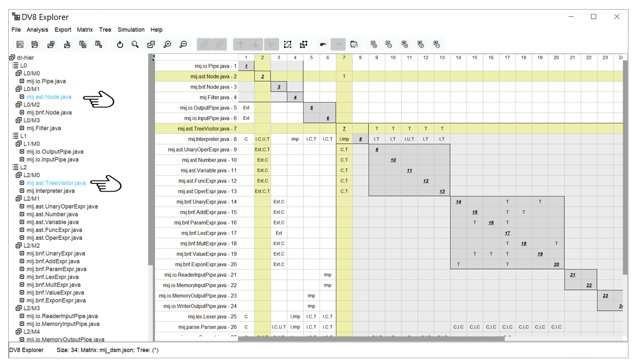Collapse the L0/M0 module node
This screenshot has height=364, width=640.
[19, 73]
